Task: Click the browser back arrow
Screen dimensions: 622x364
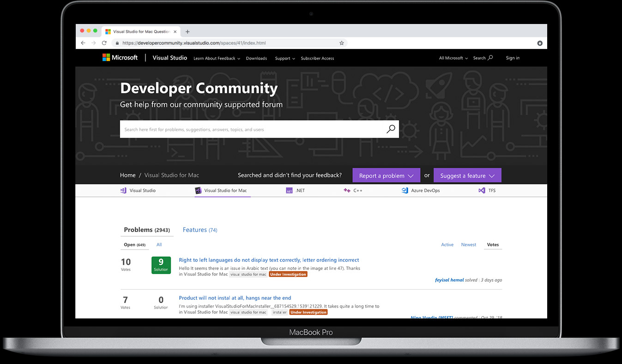Action: [x=83, y=43]
